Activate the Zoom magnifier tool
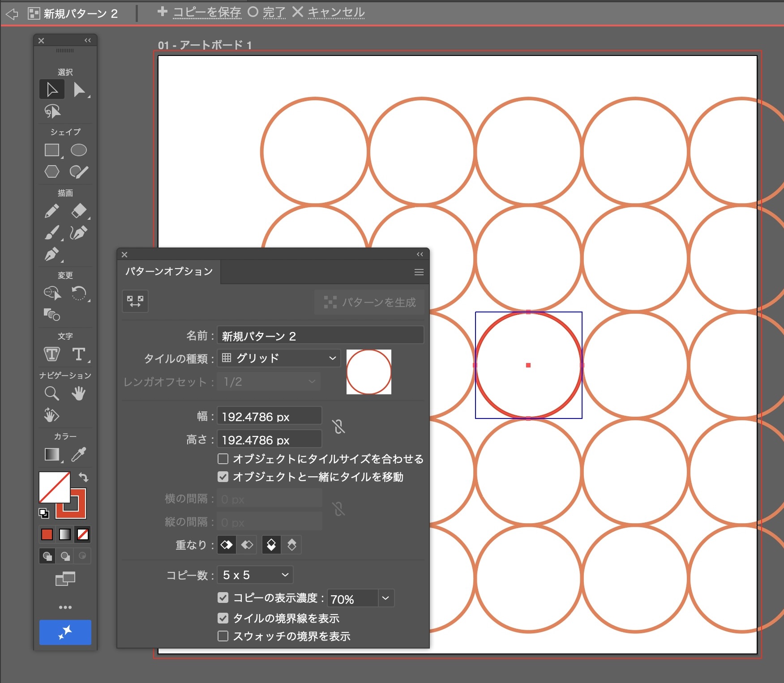This screenshot has width=784, height=683. [52, 393]
